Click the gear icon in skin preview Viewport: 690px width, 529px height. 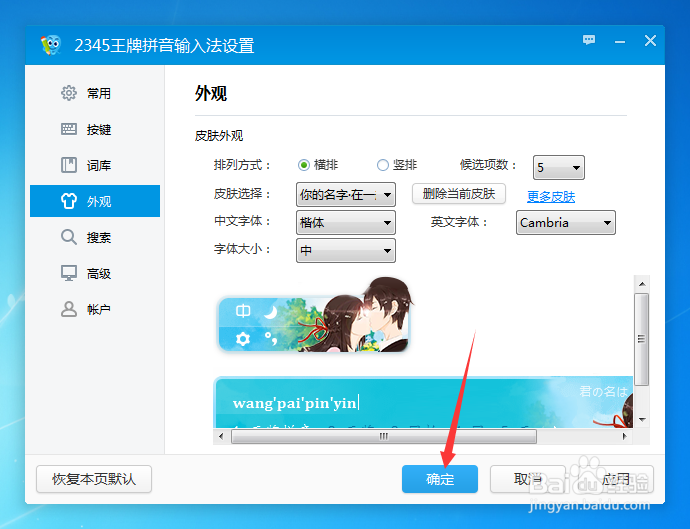pyautogui.click(x=243, y=339)
